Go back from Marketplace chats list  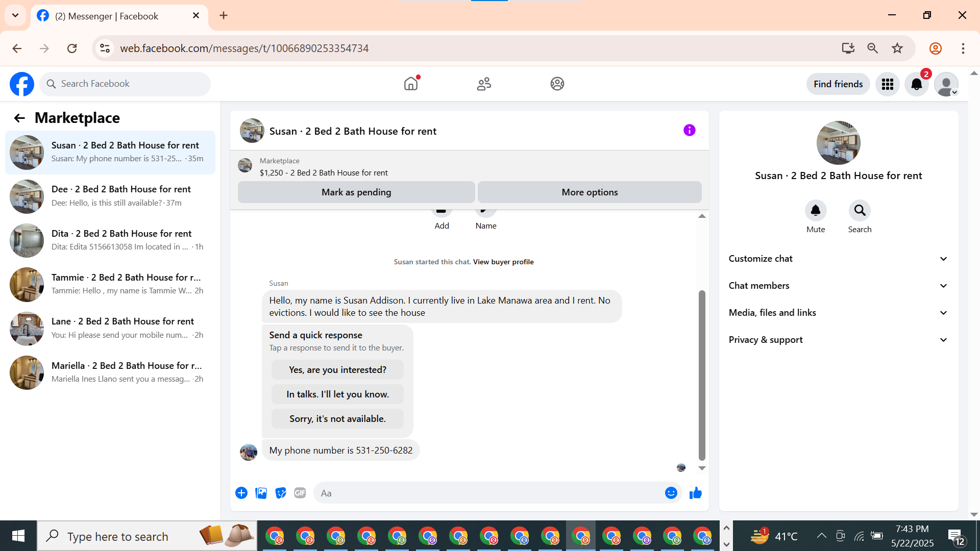click(19, 118)
